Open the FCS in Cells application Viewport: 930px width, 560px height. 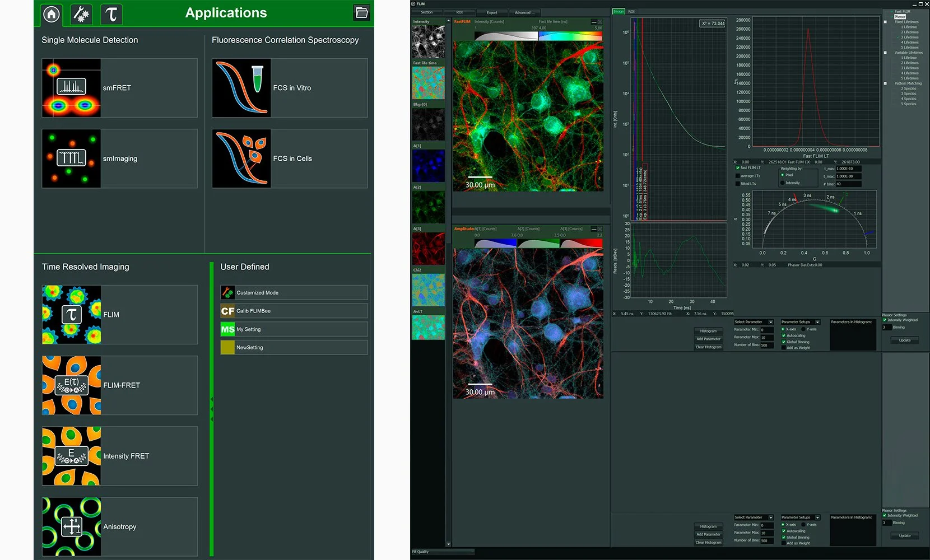coord(290,158)
